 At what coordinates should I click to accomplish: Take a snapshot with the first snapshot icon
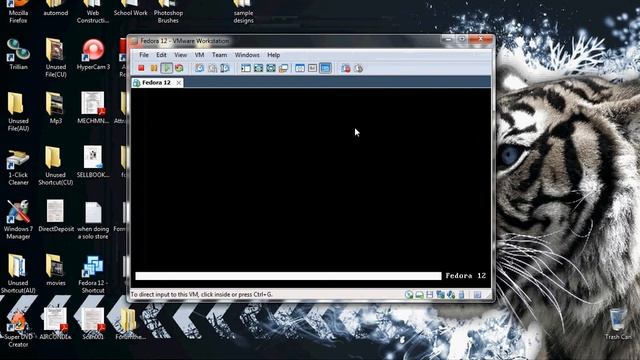point(199,68)
